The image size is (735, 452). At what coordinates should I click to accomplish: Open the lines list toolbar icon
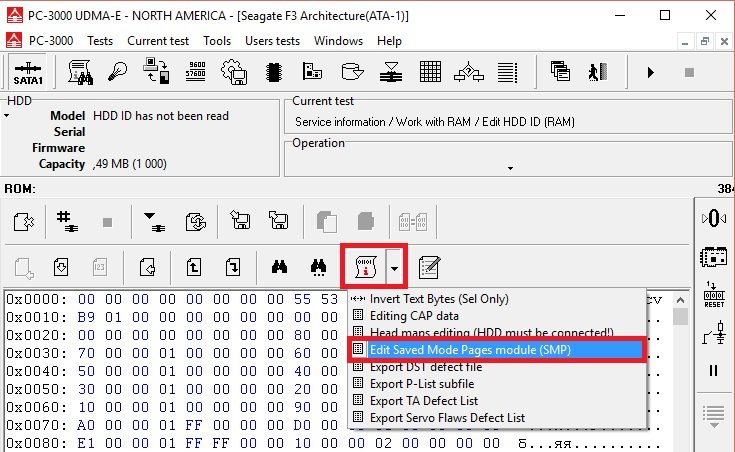click(508, 72)
